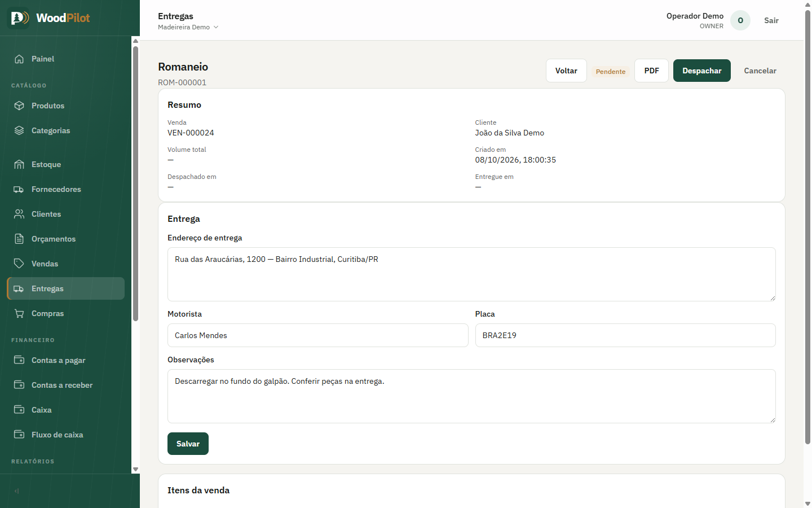812x508 pixels.
Task: Click the Endereço de entrega text area
Action: point(471,274)
